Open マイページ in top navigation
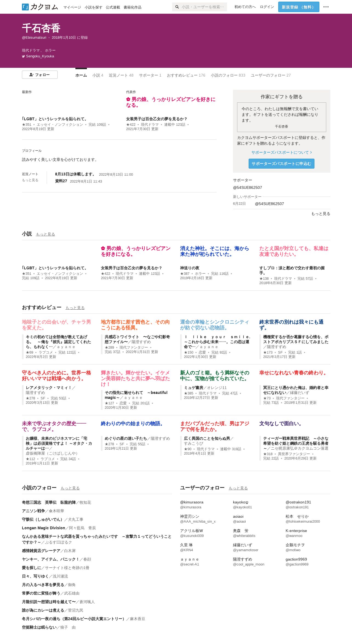Viewport: 352px width, 644px height. (72, 7)
